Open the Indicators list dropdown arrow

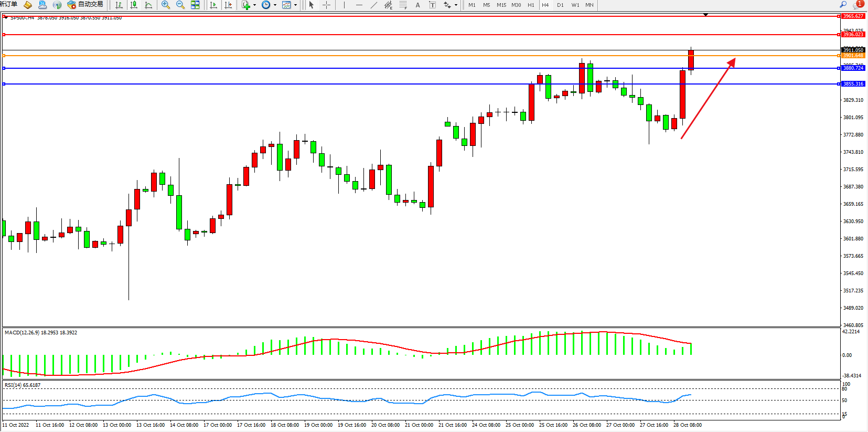(255, 5)
